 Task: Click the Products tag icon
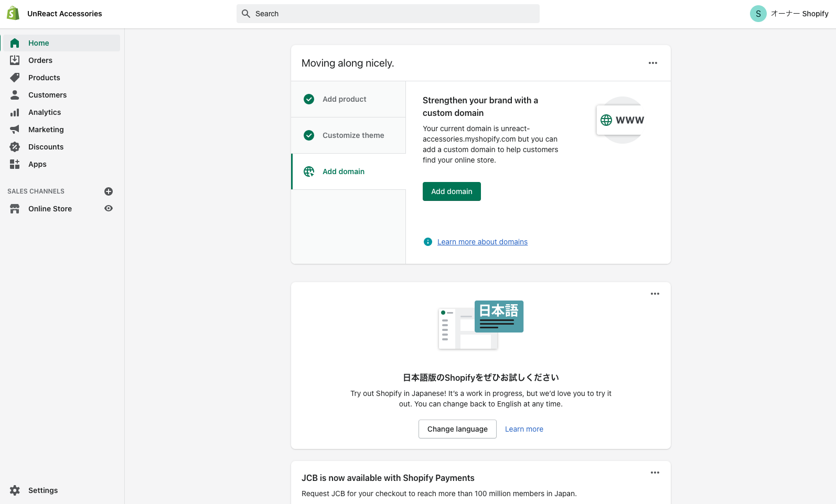(x=15, y=78)
